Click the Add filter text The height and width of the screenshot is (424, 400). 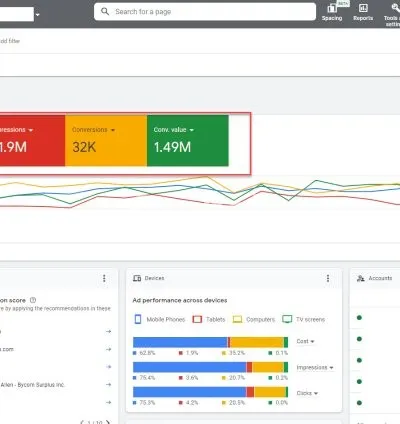tap(10, 41)
